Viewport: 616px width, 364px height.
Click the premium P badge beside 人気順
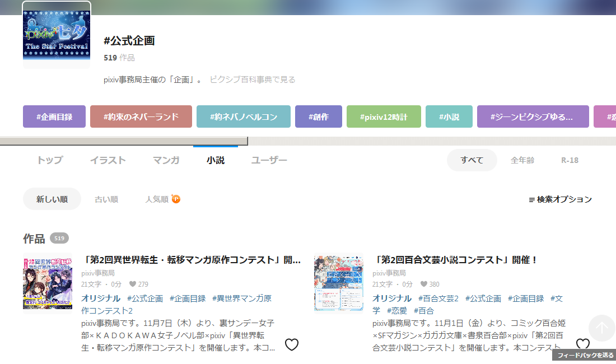point(176,199)
